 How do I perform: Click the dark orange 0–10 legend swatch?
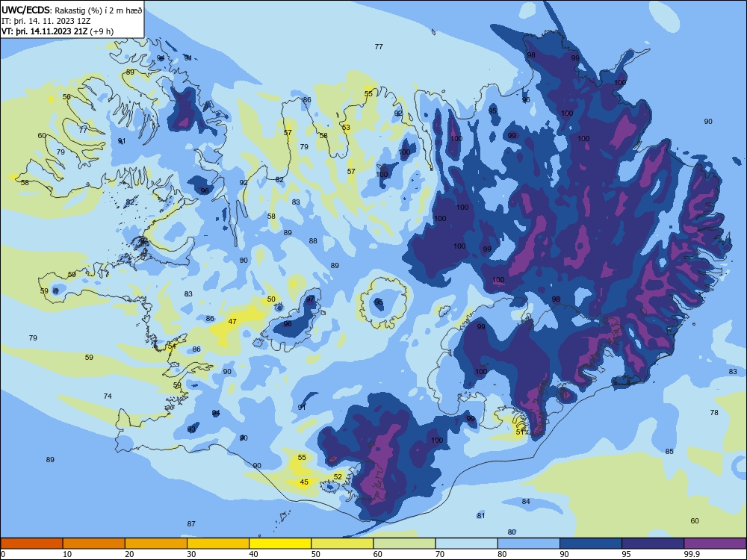31,544
